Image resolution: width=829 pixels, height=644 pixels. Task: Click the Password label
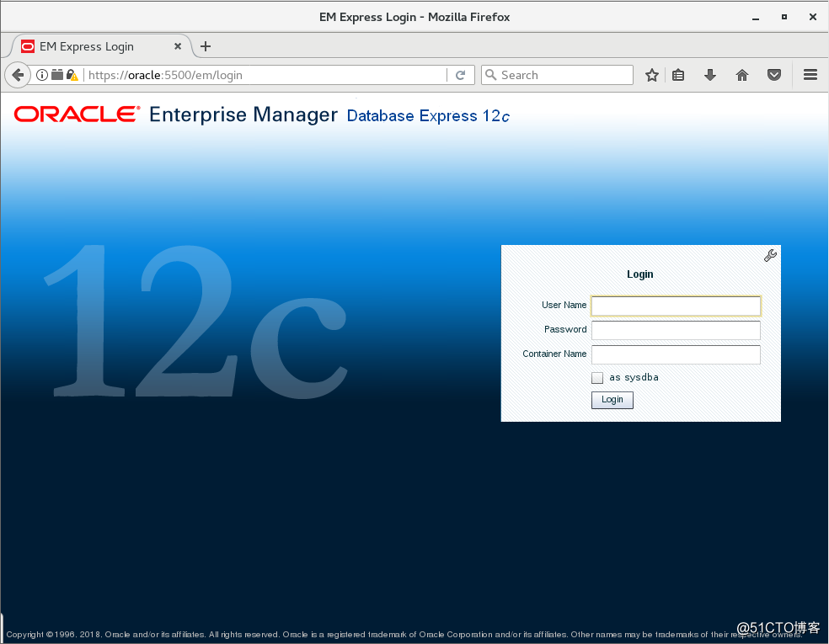point(565,330)
